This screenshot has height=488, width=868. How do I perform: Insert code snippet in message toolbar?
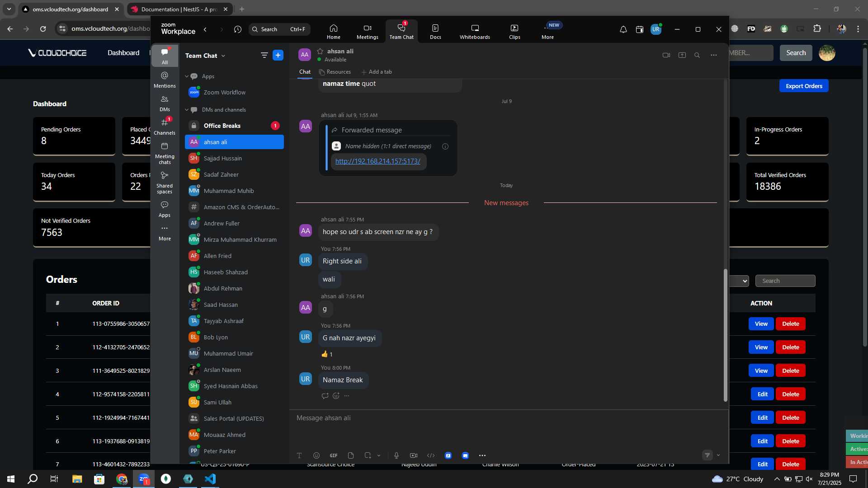[431, 455]
